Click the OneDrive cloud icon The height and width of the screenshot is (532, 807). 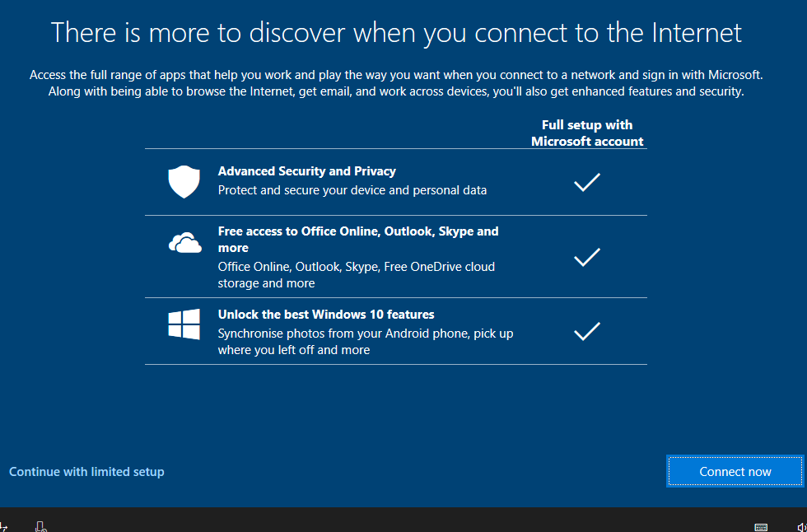coord(184,243)
